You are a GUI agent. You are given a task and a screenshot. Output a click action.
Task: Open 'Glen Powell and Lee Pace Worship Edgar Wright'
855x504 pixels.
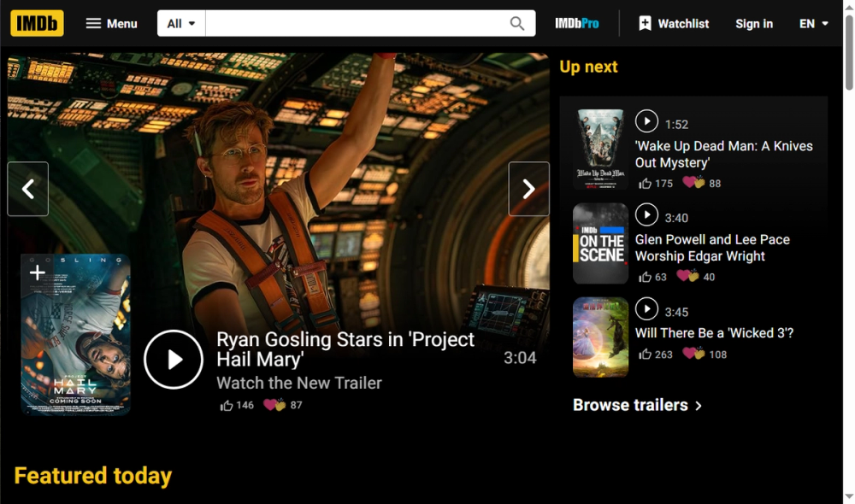(x=712, y=248)
